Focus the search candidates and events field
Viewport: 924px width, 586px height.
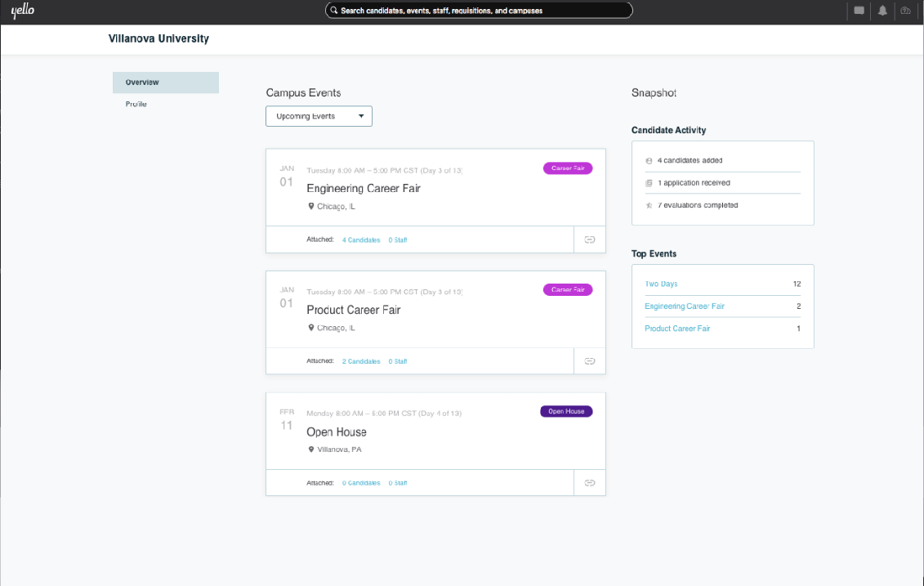pyautogui.click(x=479, y=11)
